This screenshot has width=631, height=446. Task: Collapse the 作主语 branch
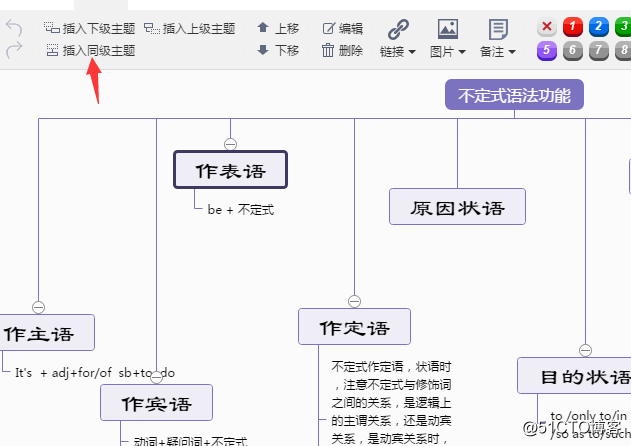click(39, 308)
